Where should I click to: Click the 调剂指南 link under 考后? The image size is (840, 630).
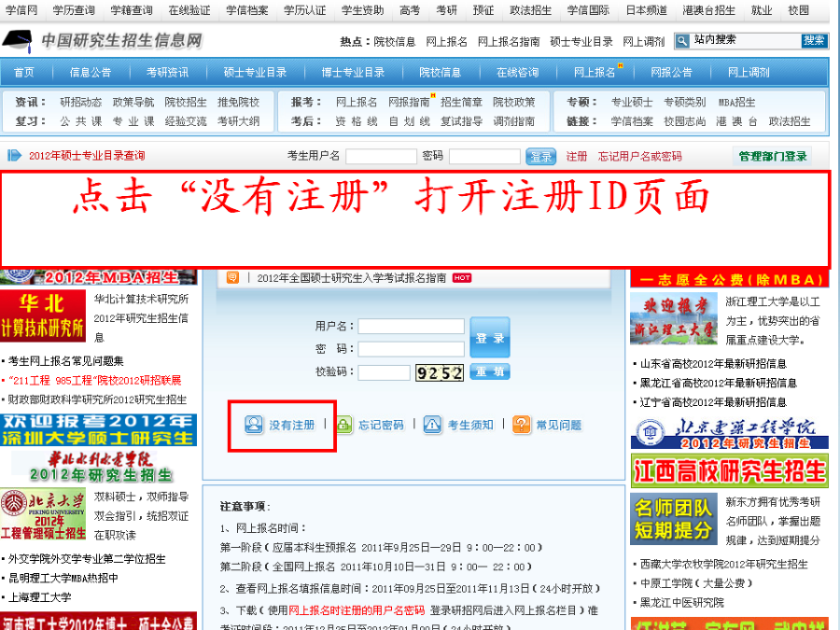click(x=514, y=121)
